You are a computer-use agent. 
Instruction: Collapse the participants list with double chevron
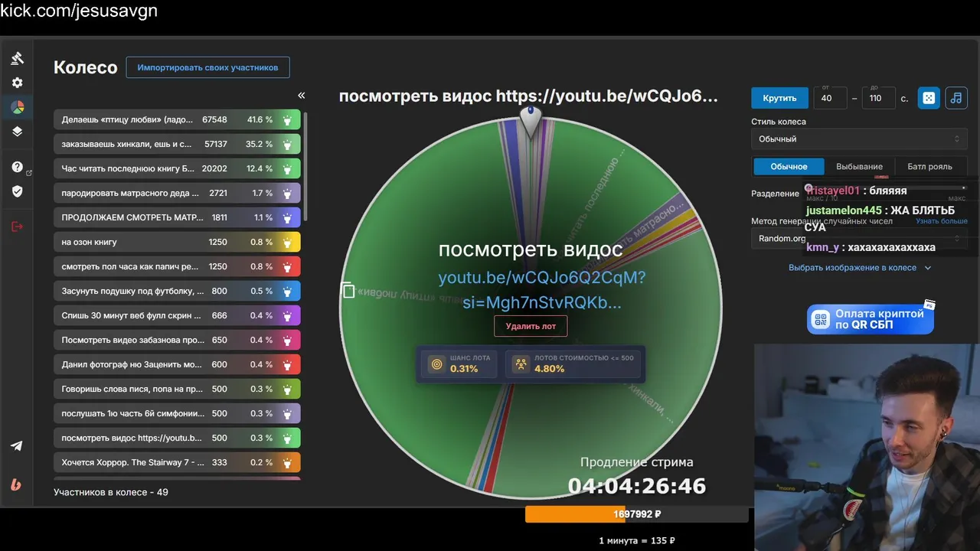[301, 96]
